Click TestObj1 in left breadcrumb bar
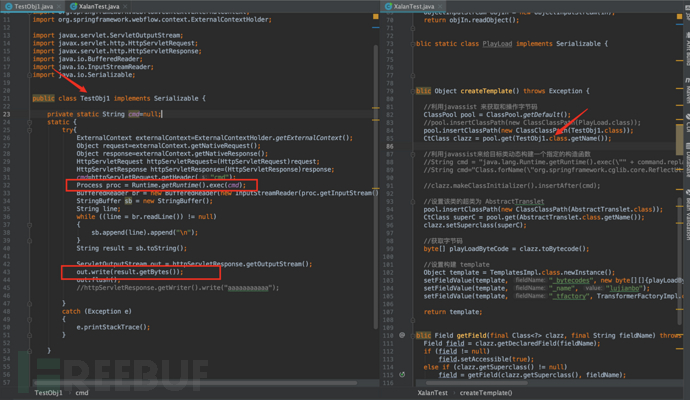 point(48,393)
